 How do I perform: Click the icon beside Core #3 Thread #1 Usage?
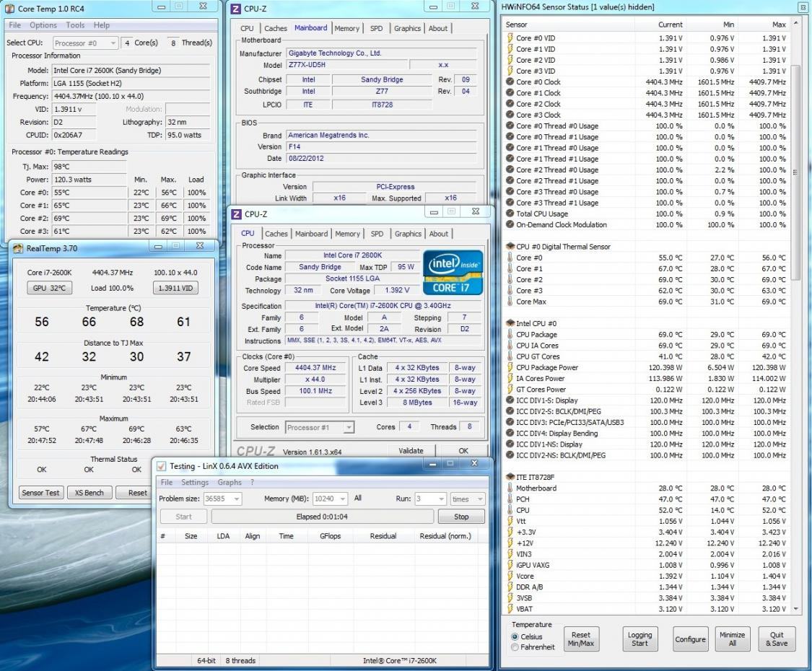click(510, 203)
